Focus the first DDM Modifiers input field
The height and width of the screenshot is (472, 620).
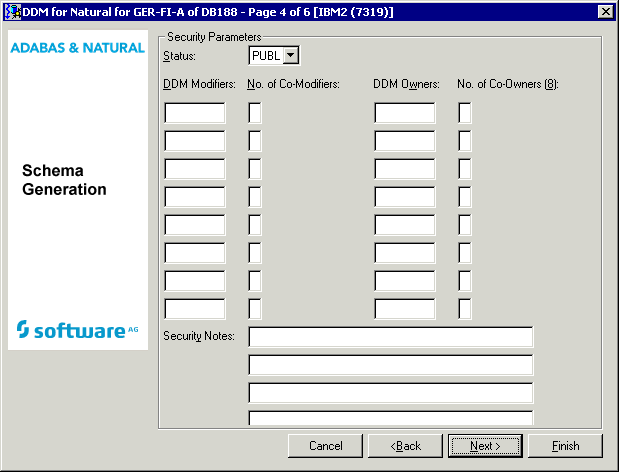point(195,113)
